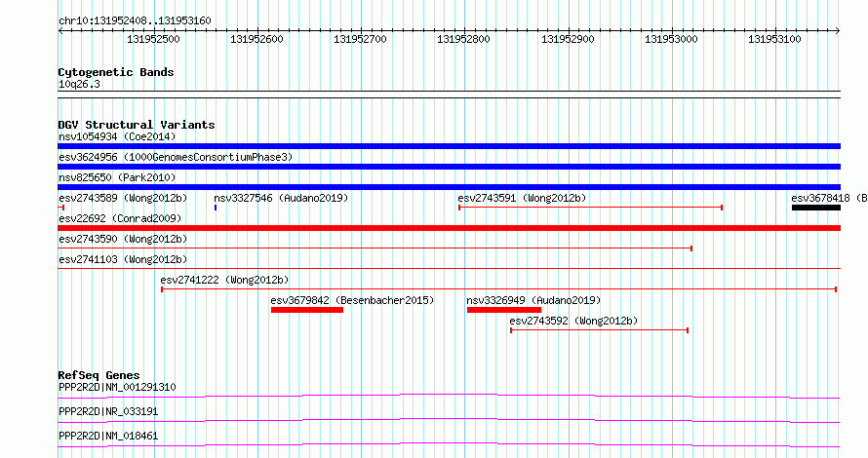
Task: Click the nsv825650 (Park2010) label
Action: click(117, 177)
